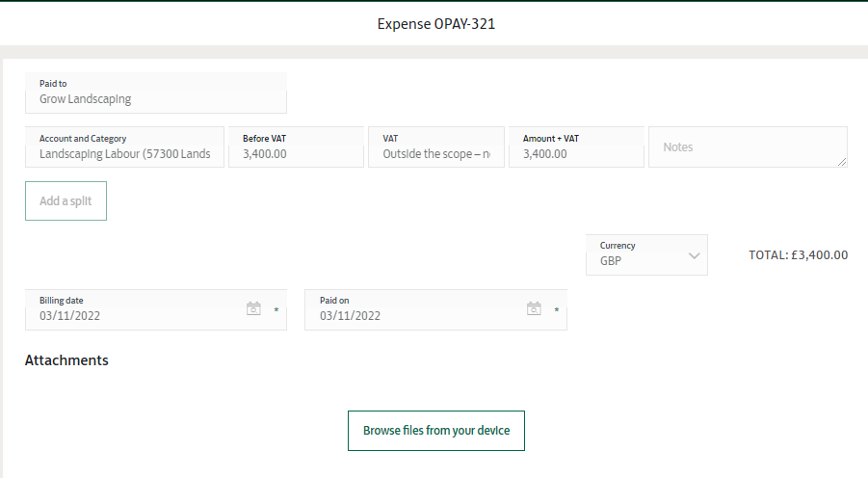Click Browse files from your device
This screenshot has width=868, height=478.
436,431
